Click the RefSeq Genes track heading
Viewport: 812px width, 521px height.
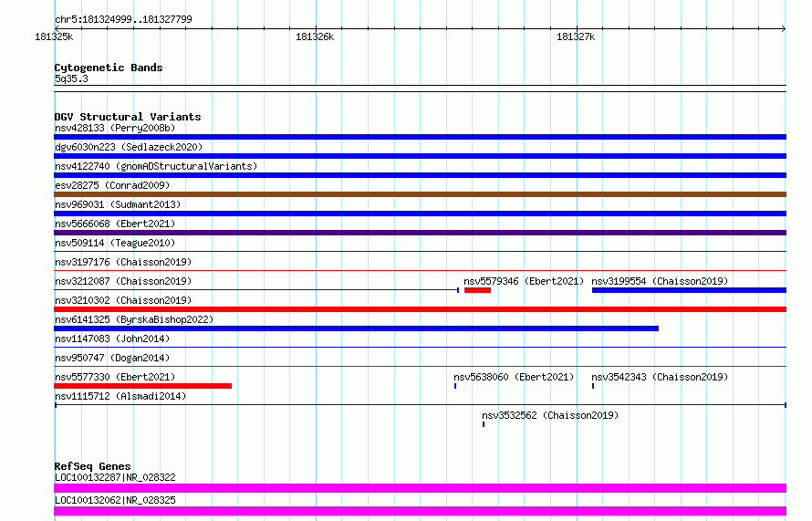click(92, 466)
